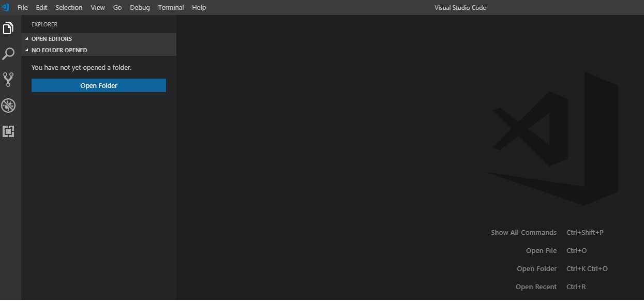Click the Ctrl+Shift+P keybinding label

coord(585,233)
